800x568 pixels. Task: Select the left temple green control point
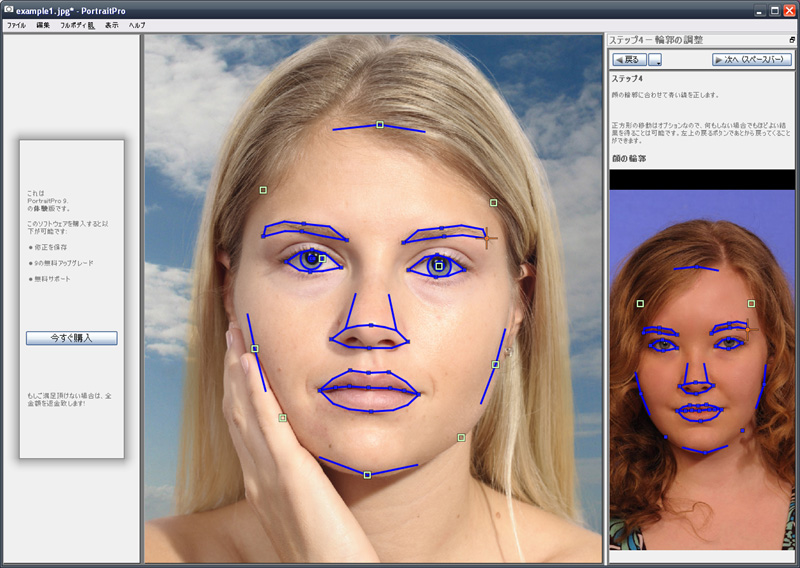(x=263, y=190)
